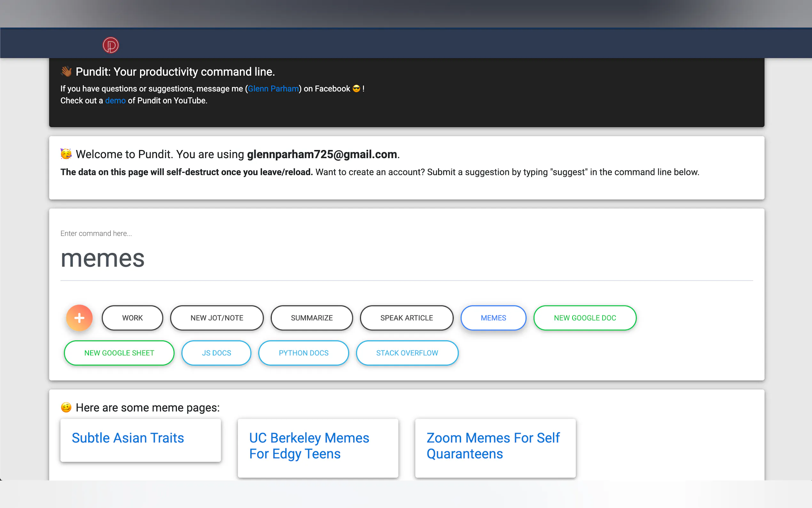The image size is (812, 508).
Task: Click the glennparham725@gmail.com email text
Action: [322, 154]
